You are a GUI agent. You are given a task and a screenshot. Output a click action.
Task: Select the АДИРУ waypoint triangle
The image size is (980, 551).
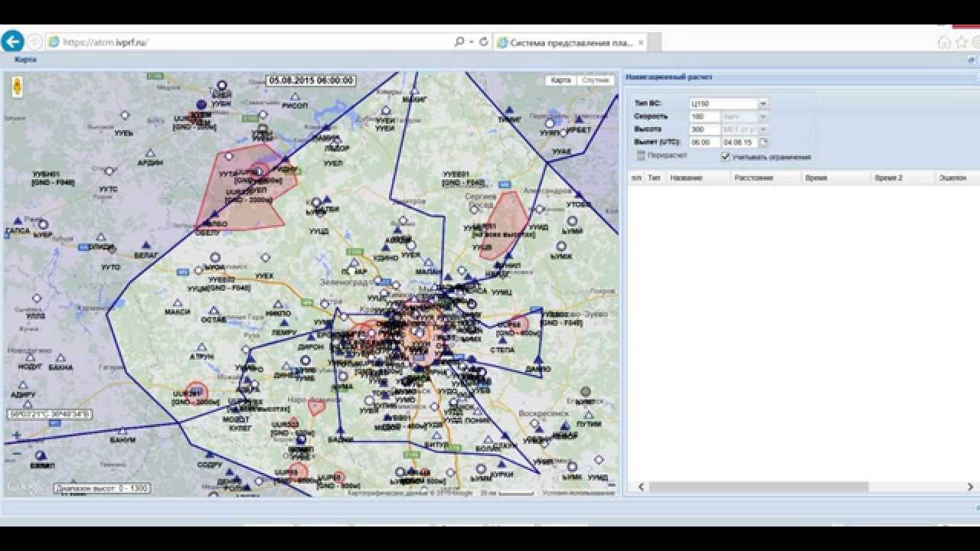click(23, 386)
